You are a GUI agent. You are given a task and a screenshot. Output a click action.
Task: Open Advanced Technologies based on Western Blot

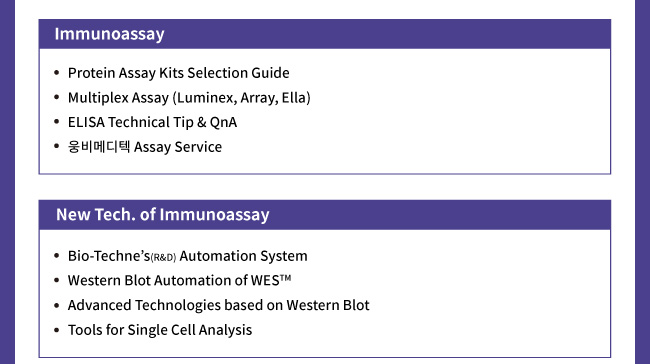[x=218, y=306]
